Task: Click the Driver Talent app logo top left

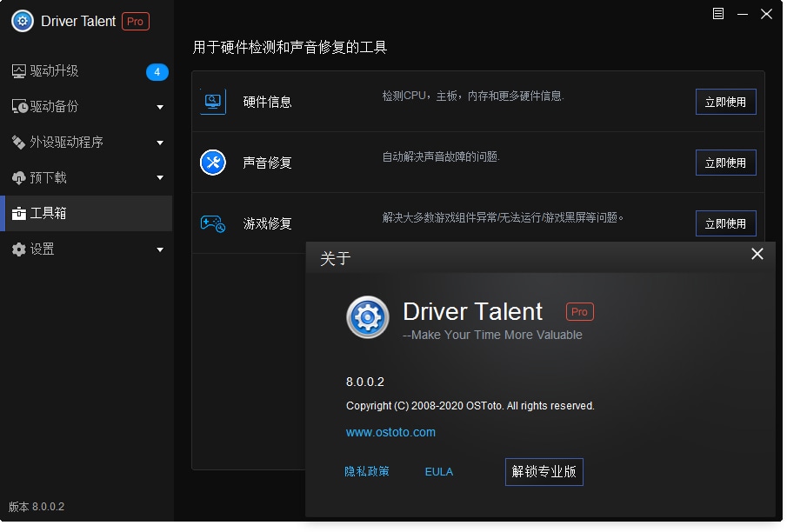Action: pos(21,20)
